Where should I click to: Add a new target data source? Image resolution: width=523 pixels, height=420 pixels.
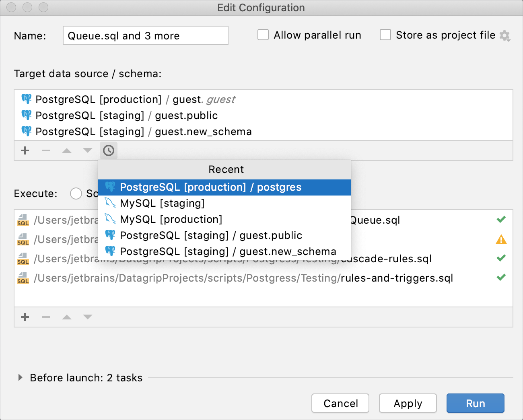point(25,150)
